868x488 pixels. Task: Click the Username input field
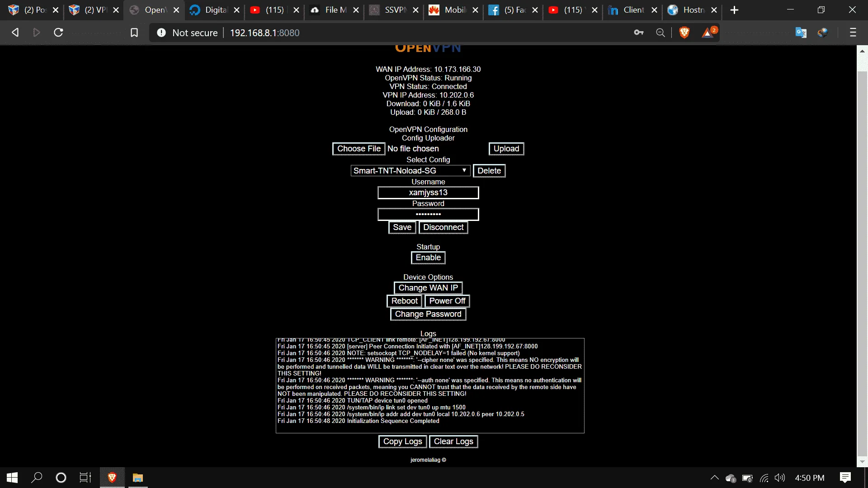pyautogui.click(x=428, y=192)
